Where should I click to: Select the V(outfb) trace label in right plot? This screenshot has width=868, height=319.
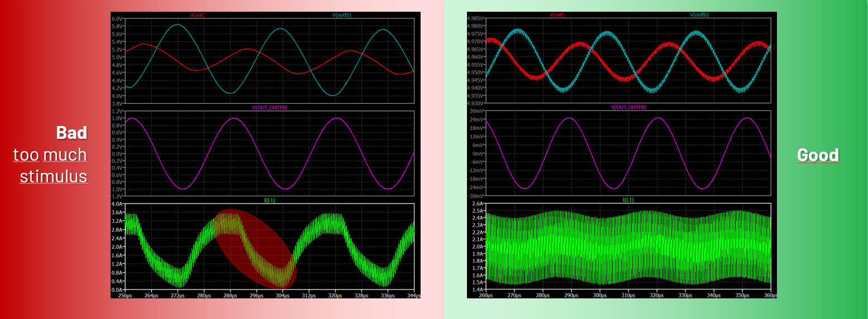point(699,14)
